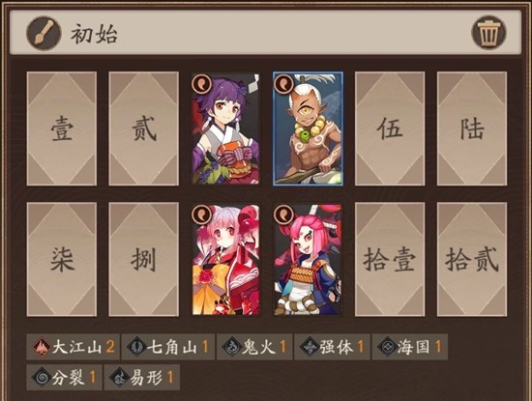Select the pink-haired oni girl card
The width and height of the screenshot is (532, 401).
click(308, 260)
